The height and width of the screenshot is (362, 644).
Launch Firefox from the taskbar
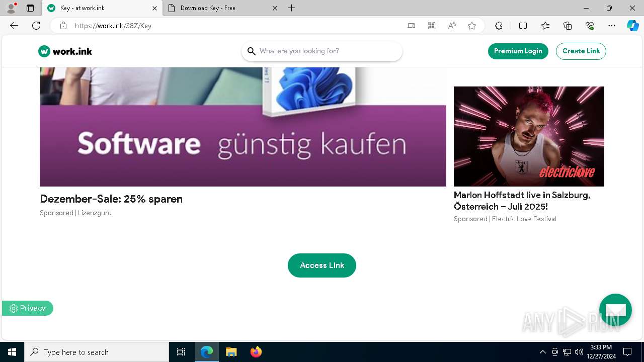pyautogui.click(x=256, y=352)
